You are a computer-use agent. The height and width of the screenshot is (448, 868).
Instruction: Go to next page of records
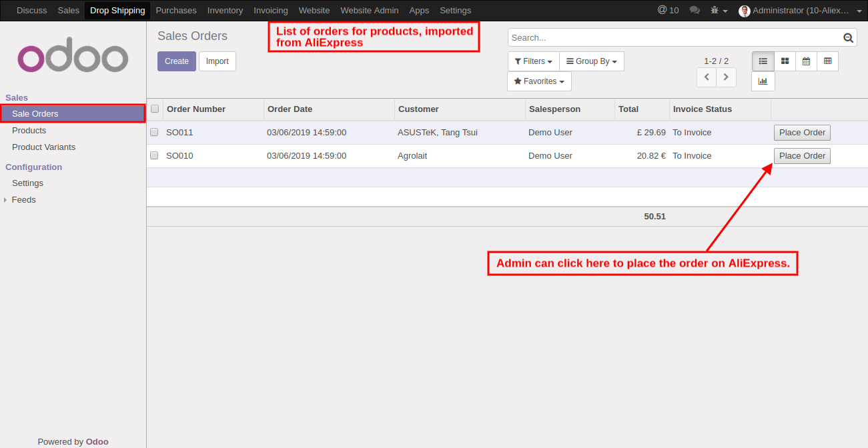point(727,77)
